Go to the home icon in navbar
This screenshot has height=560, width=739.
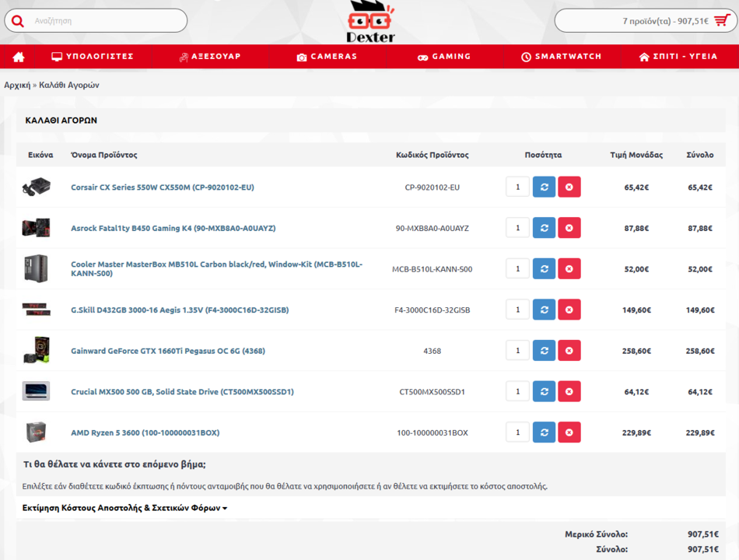[x=19, y=57]
